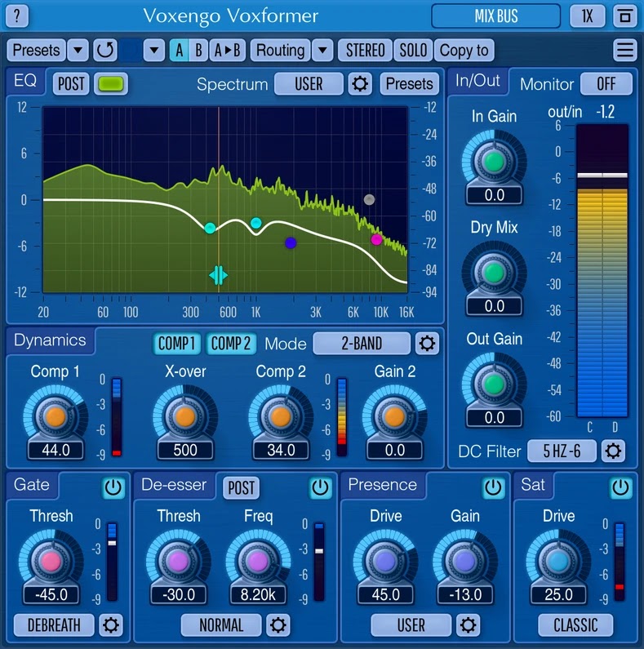The height and width of the screenshot is (649, 644).
Task: Click the STEREO channel button
Action: 365,50
